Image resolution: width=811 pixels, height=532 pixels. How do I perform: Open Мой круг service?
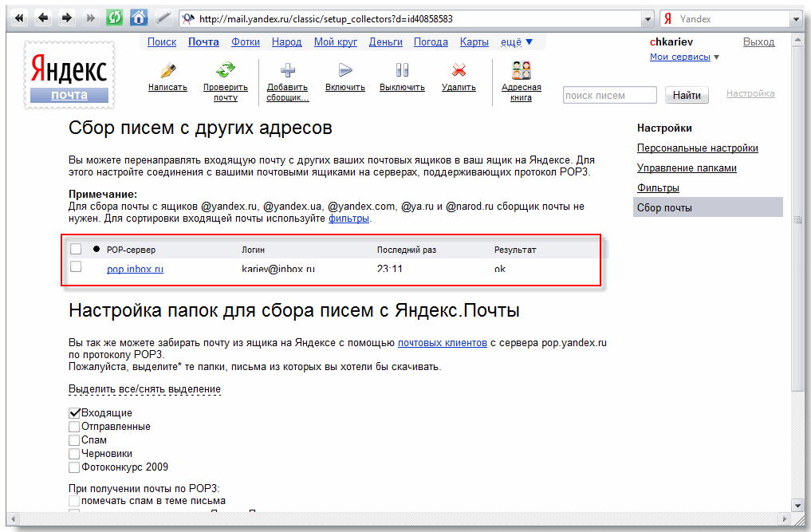click(336, 42)
